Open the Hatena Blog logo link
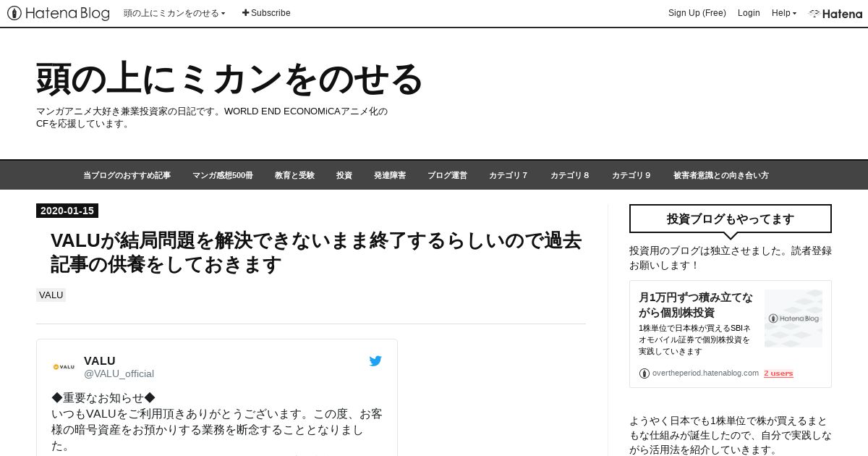This screenshot has height=456, width=868. [59, 13]
